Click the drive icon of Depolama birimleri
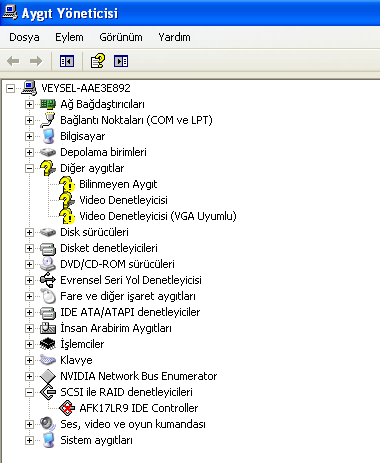This screenshot has width=380, height=463. [x=48, y=152]
